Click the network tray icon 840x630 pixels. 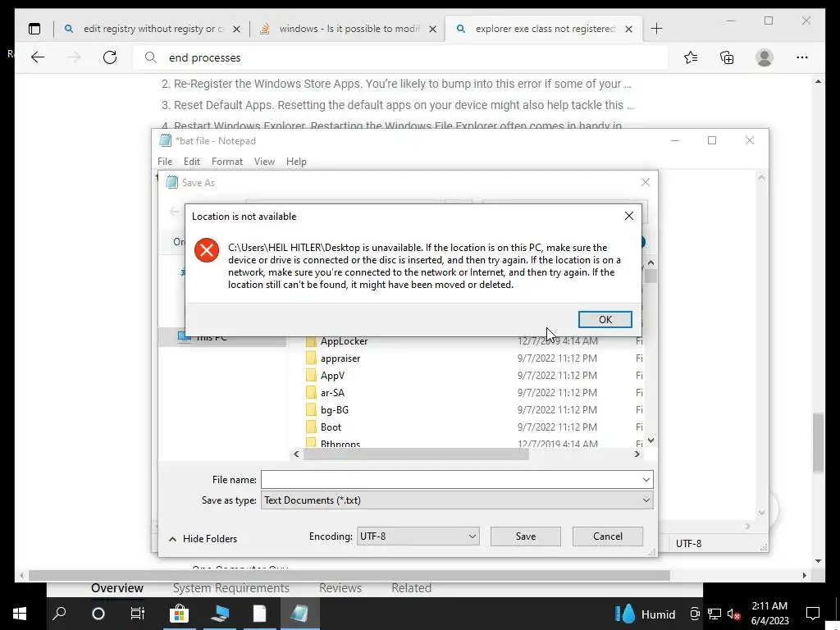pyautogui.click(x=714, y=614)
